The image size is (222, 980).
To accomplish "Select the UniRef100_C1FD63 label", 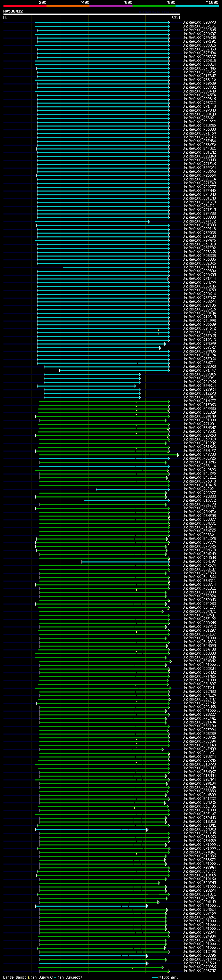I will (199, 405).
